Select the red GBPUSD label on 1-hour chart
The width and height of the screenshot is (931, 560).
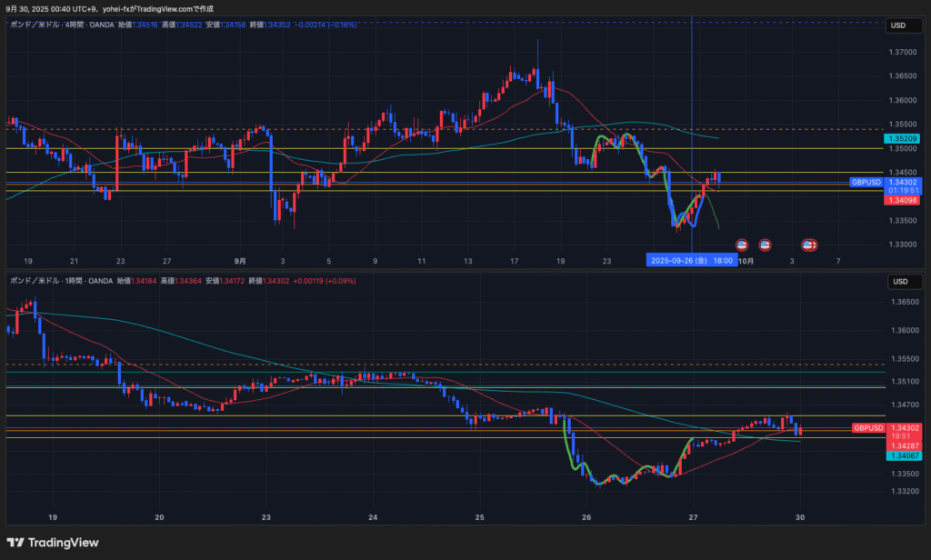(867, 427)
